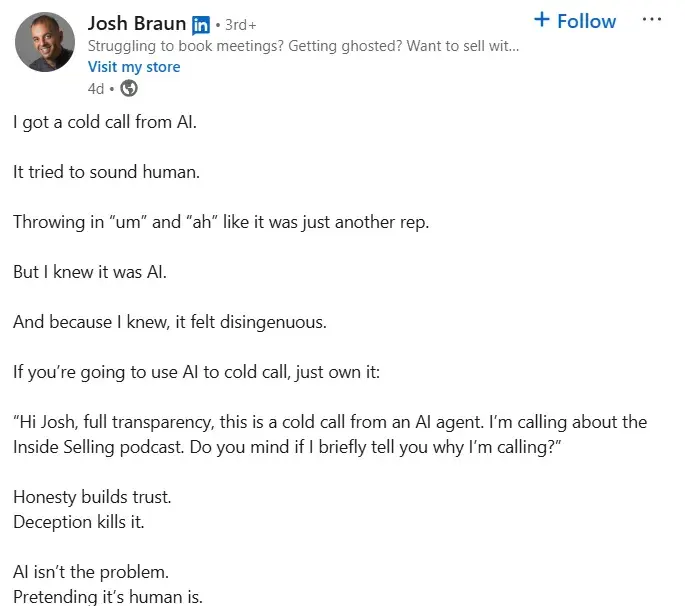
Task: Click the quoted "Hi Josh, full transparency" paragraph
Action: [330, 433]
